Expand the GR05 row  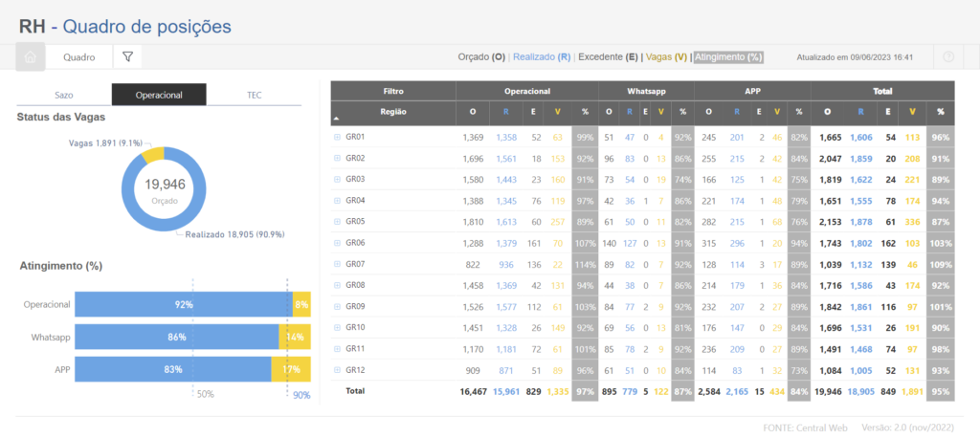(338, 221)
